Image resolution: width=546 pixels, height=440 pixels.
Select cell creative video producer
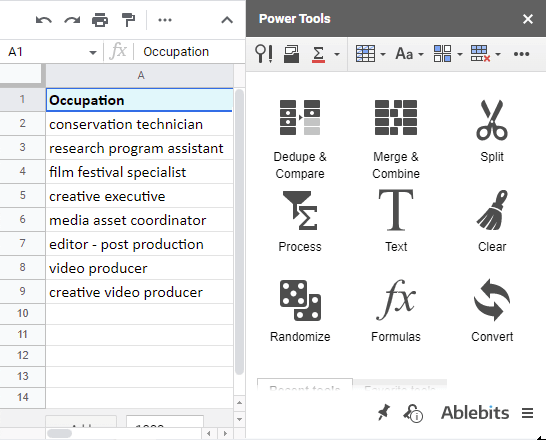pyautogui.click(x=139, y=292)
